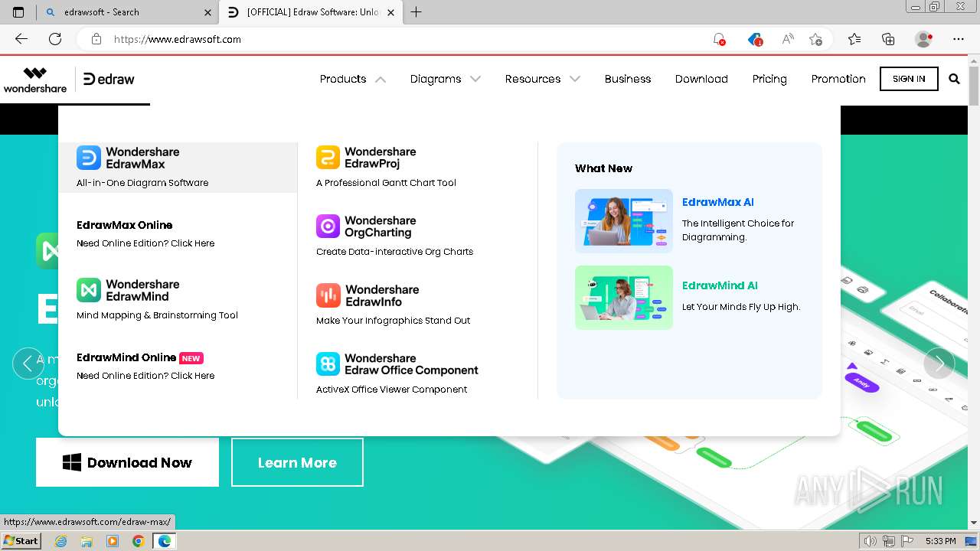Screen dimensions: 980x551
Task: Open the EdrawMax AI thumbnail image
Action: click(624, 221)
